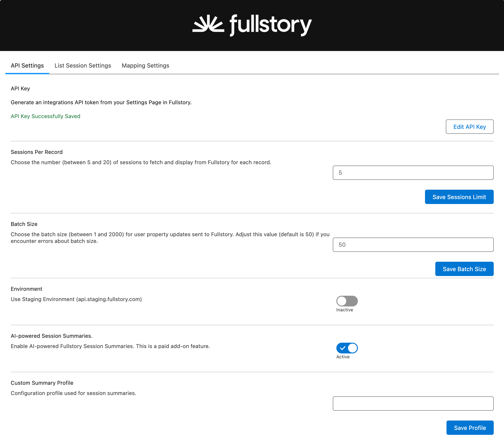Click the Custom Summary Profile heading

(42, 382)
